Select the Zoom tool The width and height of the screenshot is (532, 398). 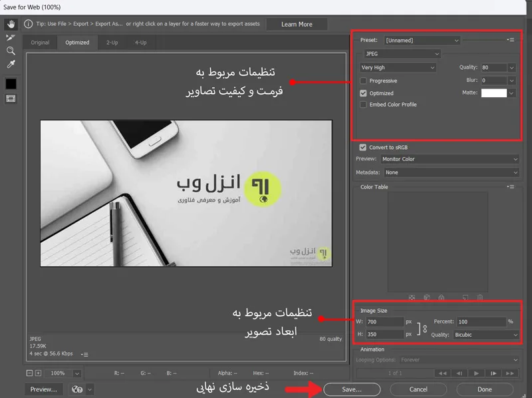pyautogui.click(x=11, y=51)
